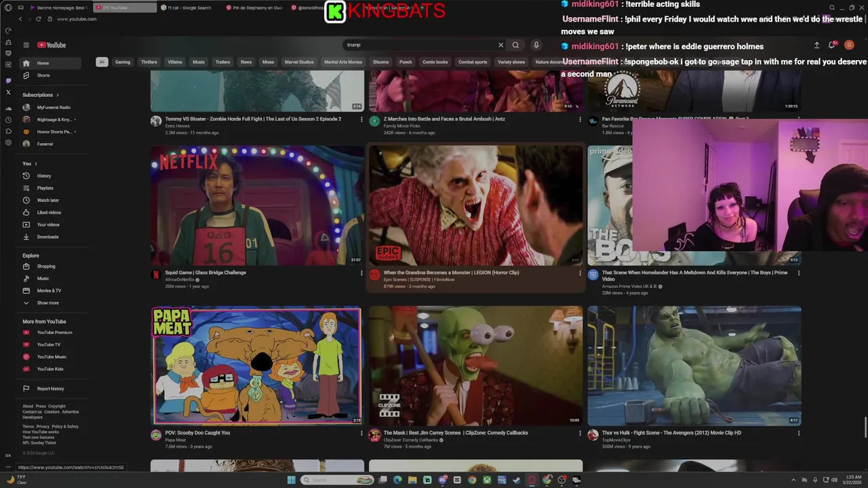
Task: Open options menu for Thor vs Hulk video
Action: point(798,433)
